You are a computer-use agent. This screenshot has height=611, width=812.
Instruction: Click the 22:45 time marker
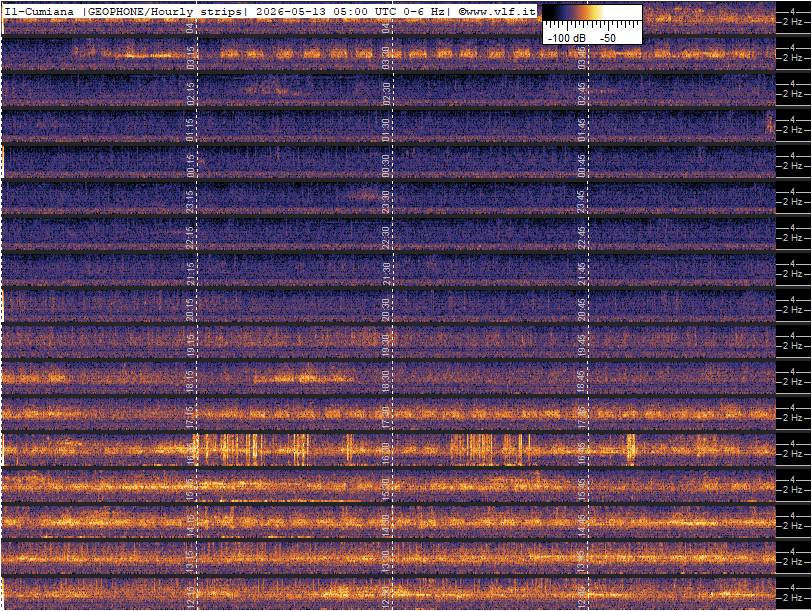[x=582, y=238]
